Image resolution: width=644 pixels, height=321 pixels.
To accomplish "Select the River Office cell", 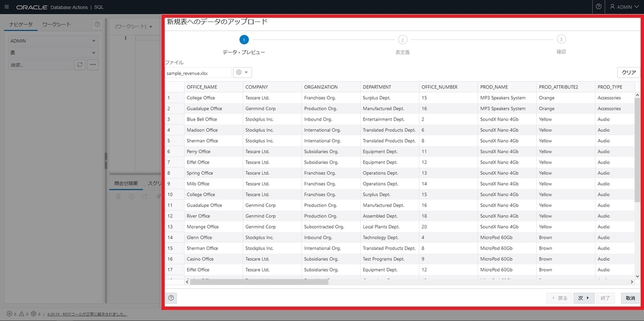I will (213, 216).
